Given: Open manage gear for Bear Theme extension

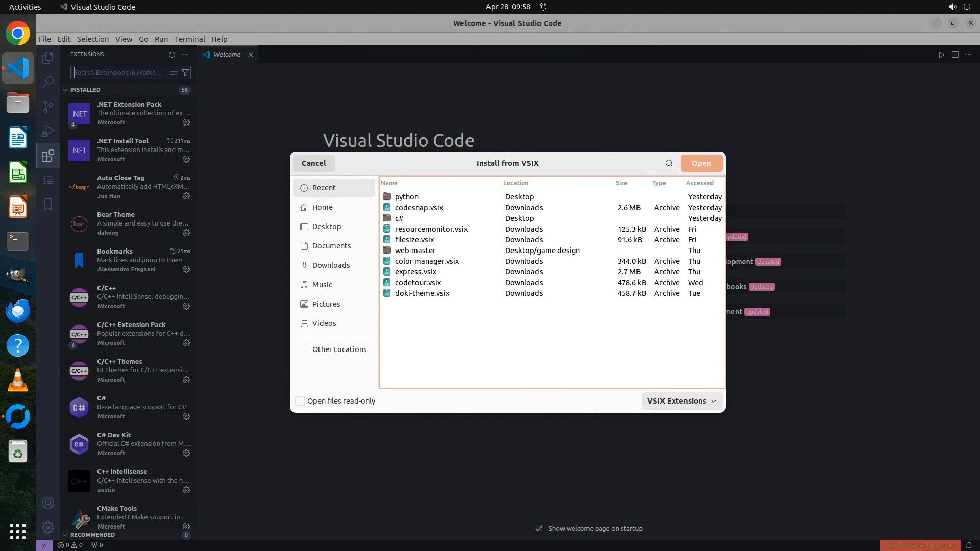Looking at the screenshot, I should pos(186,233).
